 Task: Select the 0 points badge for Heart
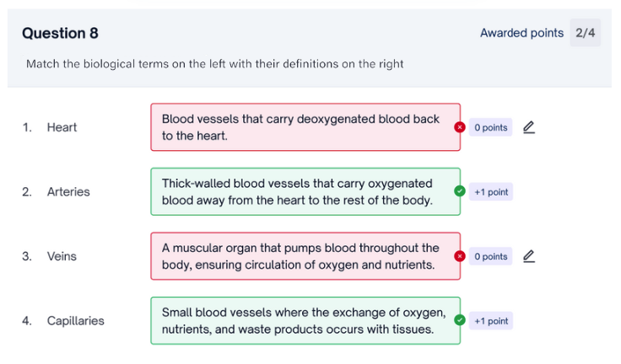click(x=491, y=127)
